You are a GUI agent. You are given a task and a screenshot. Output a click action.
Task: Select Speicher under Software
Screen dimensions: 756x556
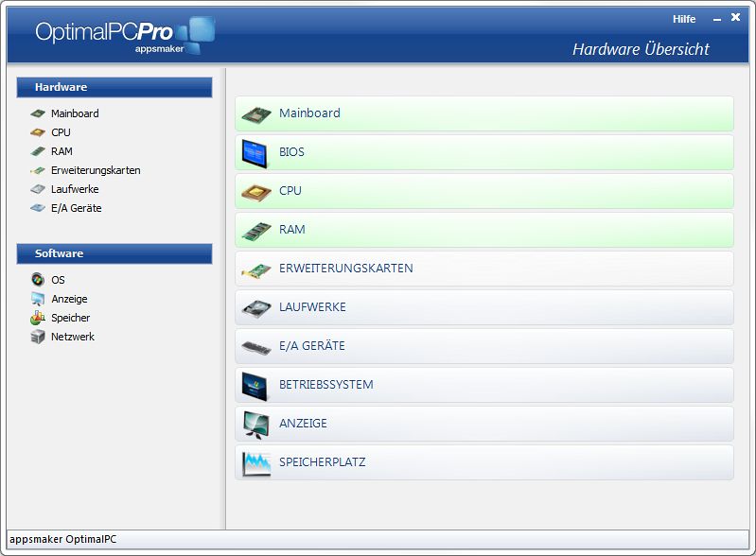pyautogui.click(x=70, y=318)
